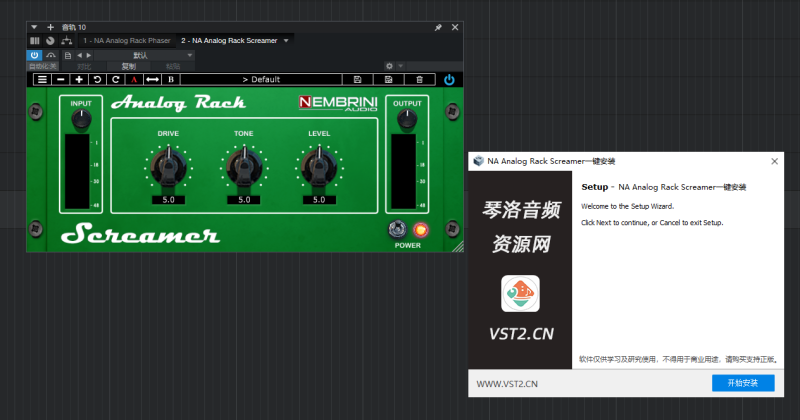Click the 对比 compare button
The image size is (800, 420).
(84, 66)
